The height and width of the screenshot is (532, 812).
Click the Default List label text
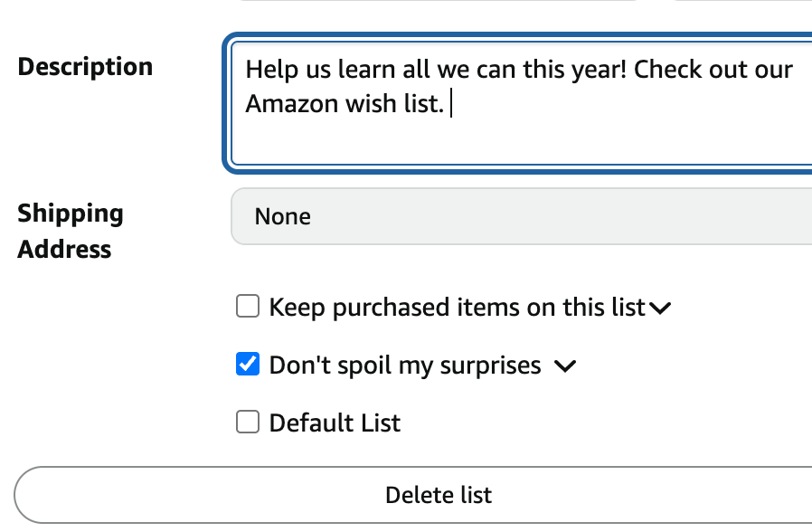(x=335, y=422)
